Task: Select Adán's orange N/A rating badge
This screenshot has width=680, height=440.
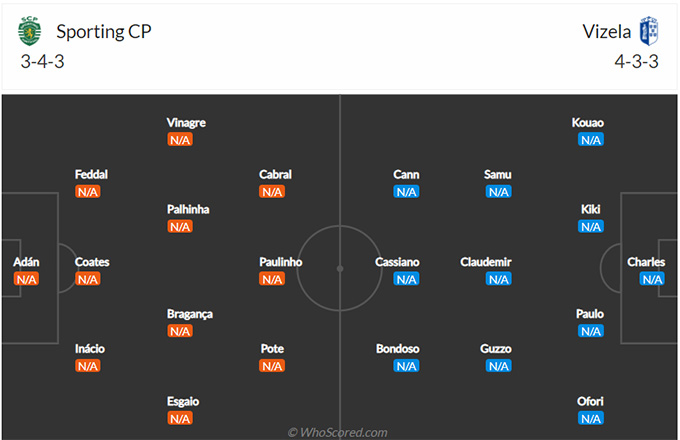Action: tap(26, 279)
